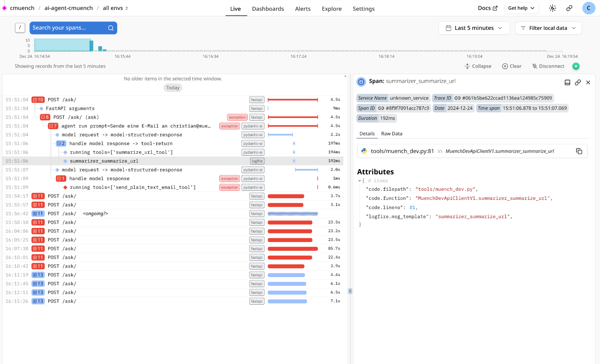Open the Explore tab

coord(332,9)
